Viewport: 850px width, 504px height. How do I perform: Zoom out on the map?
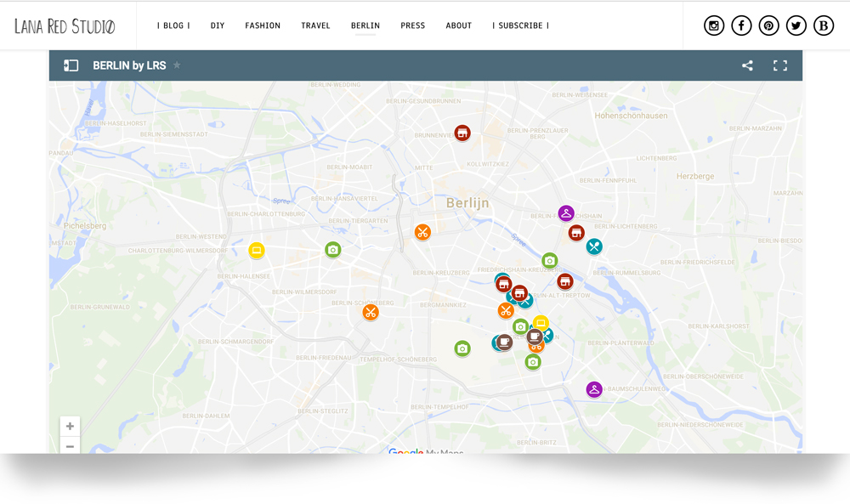coord(70,446)
